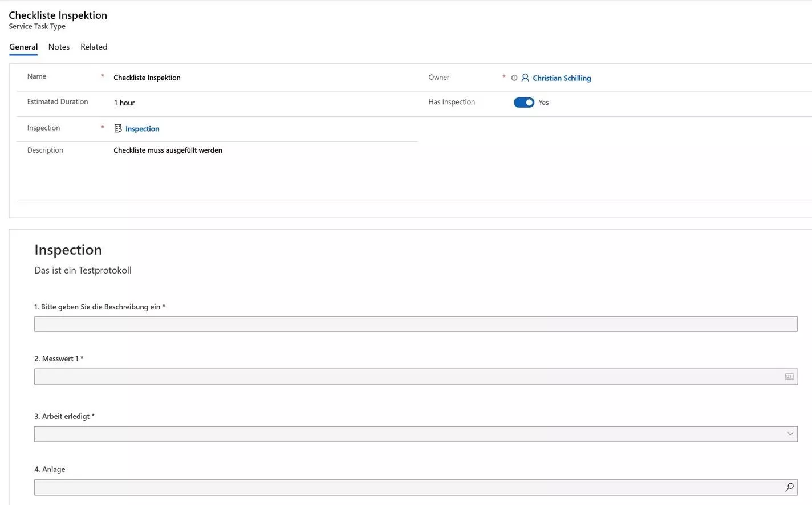Open the Christian Schilling owner link
Image resolution: width=812 pixels, height=505 pixels.
tap(561, 78)
